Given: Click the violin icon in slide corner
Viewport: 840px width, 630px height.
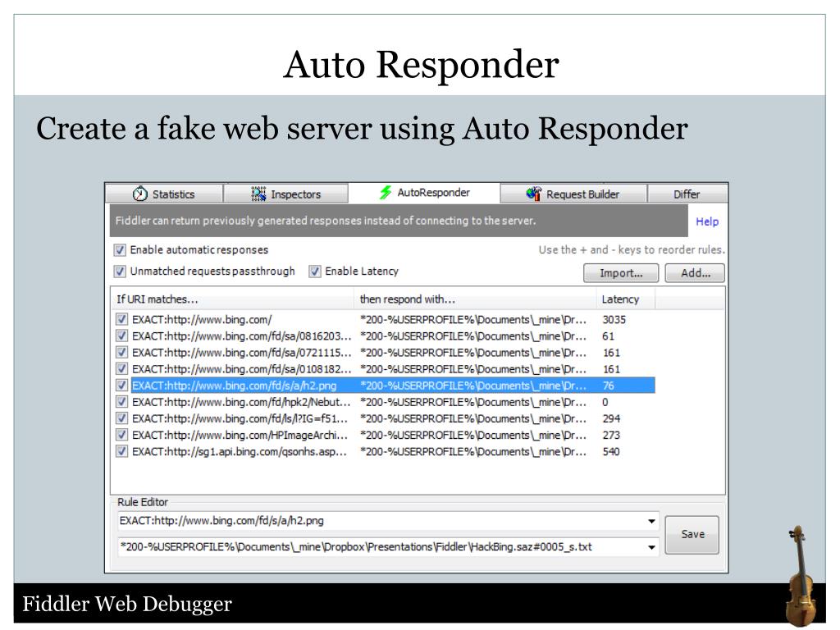Looking at the screenshot, I should 801,575.
